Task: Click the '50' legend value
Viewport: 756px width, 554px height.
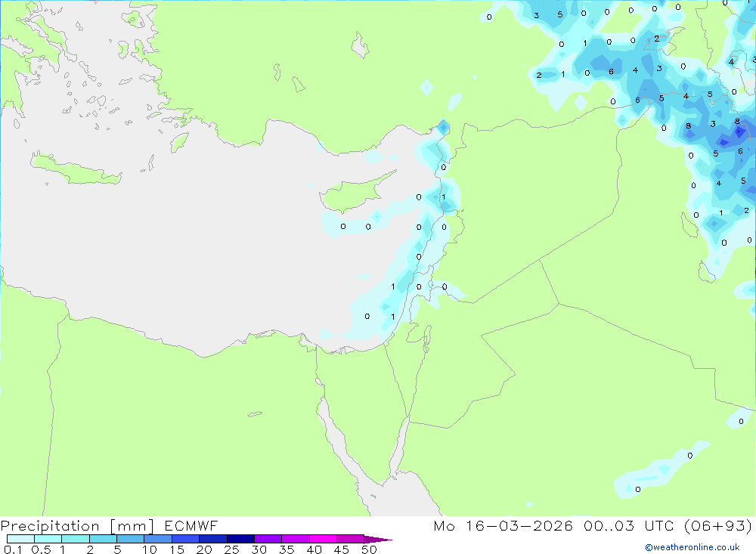Action: point(370,549)
